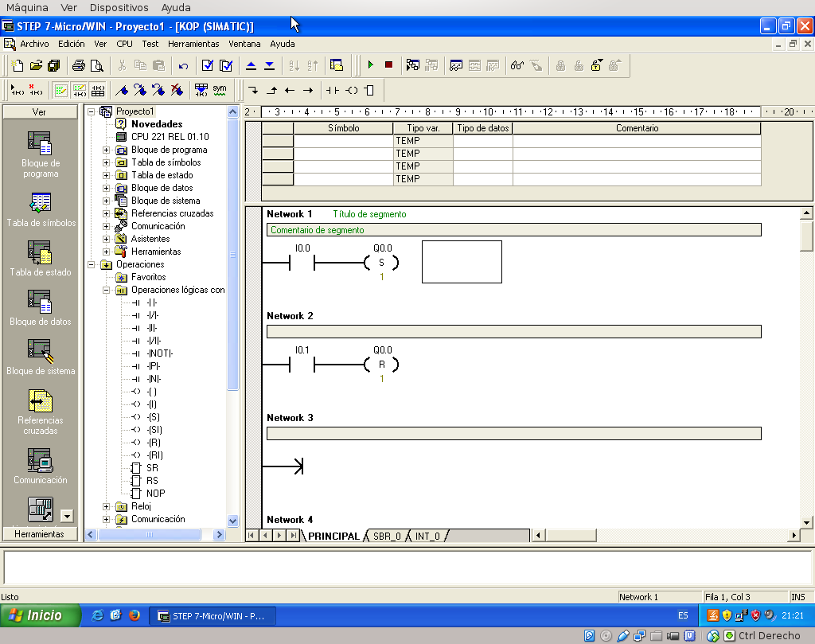This screenshot has width=815, height=644.
Task: Compile the current block
Action: (x=207, y=64)
